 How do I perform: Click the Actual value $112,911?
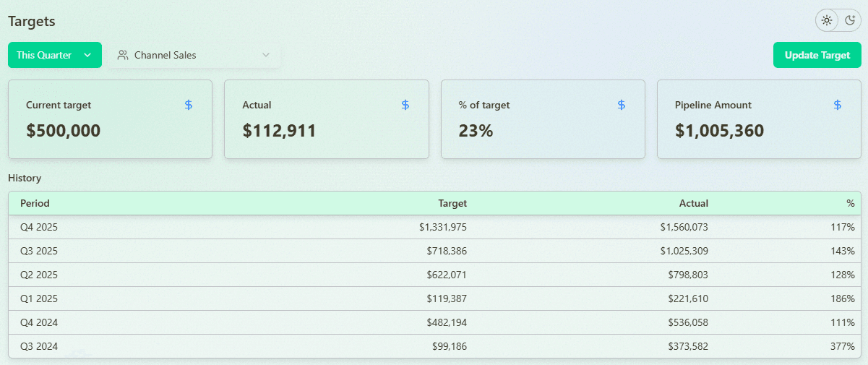(279, 131)
